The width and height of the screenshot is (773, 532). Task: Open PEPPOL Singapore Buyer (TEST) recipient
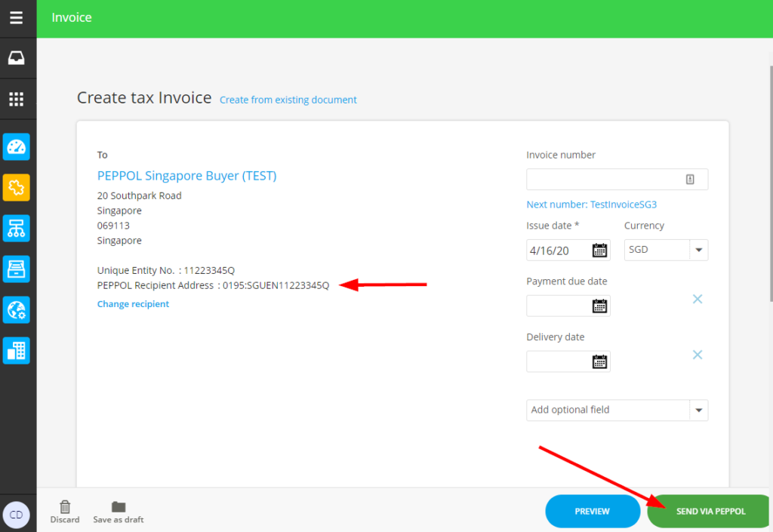tap(187, 176)
